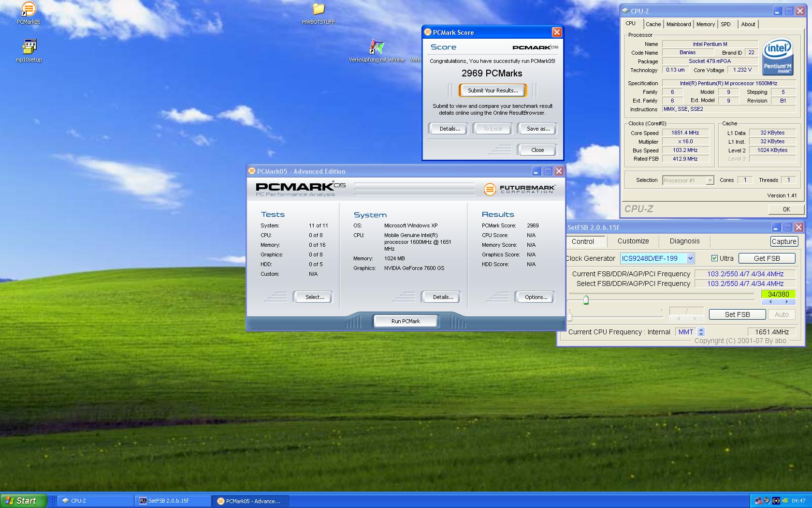
Task: Close the PCMark Score dialog with X
Action: pyautogui.click(x=557, y=32)
